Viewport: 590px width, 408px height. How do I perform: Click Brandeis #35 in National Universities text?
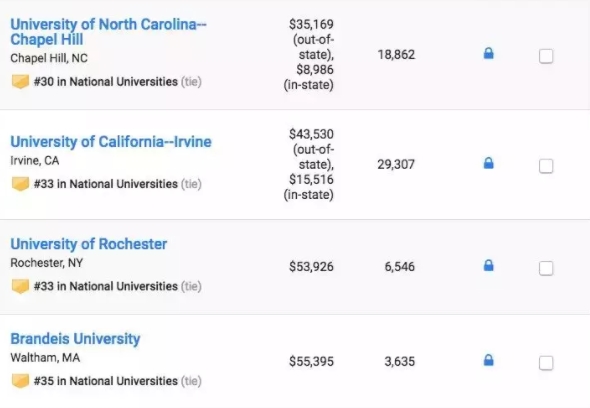pyautogui.click(x=106, y=381)
